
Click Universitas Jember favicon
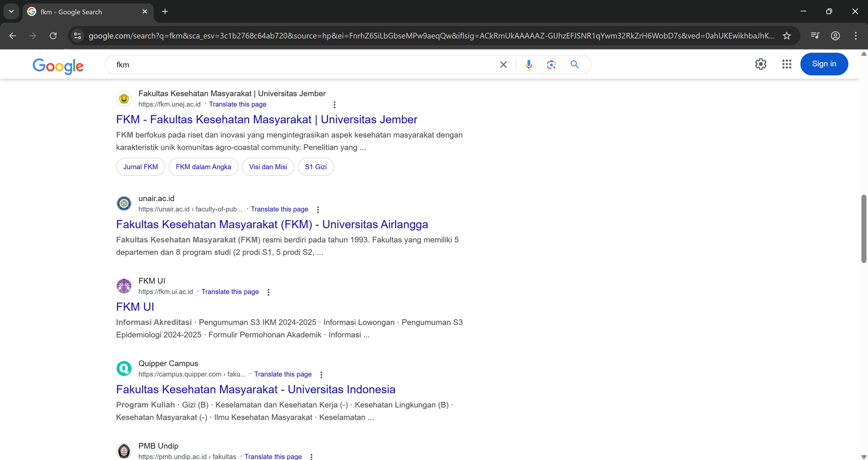124,99
